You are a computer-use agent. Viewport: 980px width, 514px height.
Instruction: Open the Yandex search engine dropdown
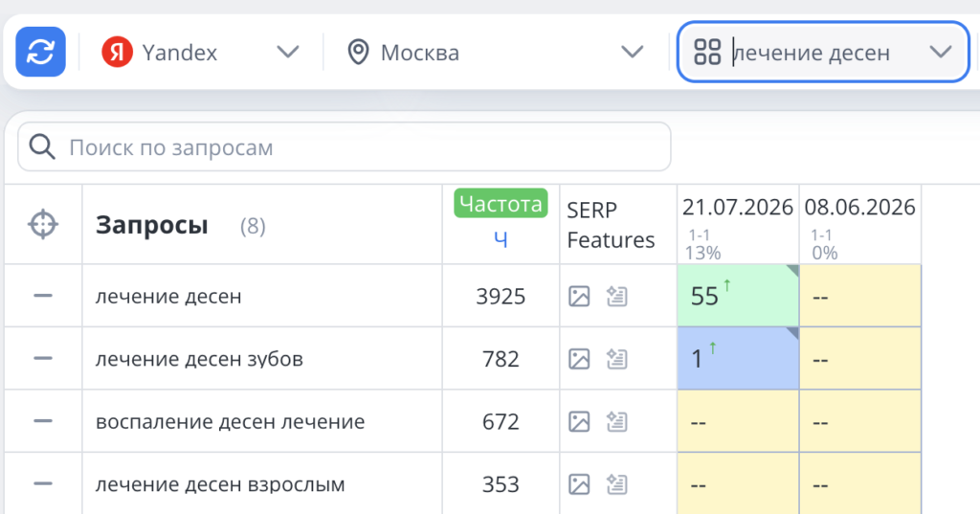[201, 52]
